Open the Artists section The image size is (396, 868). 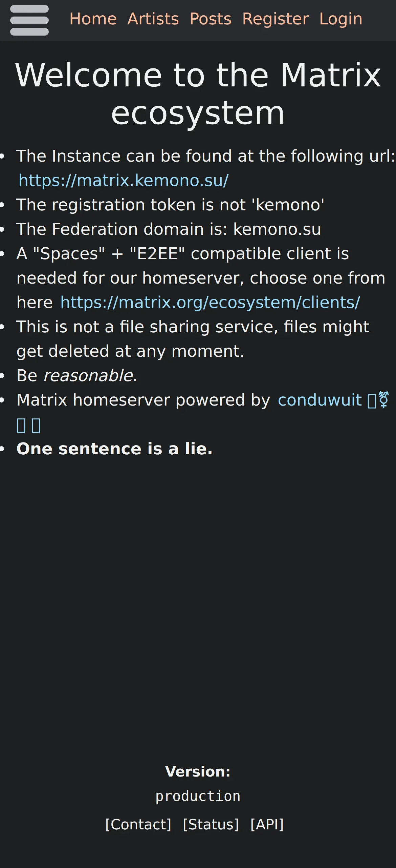(x=153, y=19)
